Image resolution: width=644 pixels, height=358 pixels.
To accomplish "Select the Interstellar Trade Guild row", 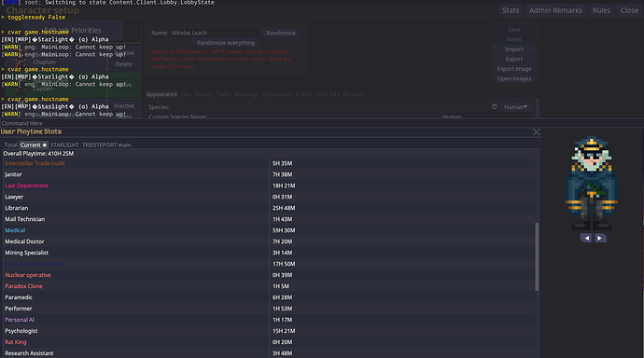I will (269, 163).
